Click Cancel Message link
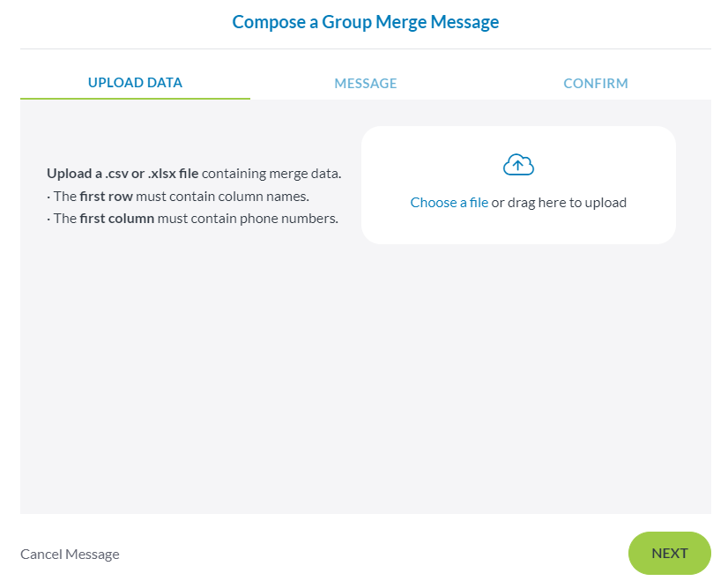Image resolution: width=728 pixels, height=581 pixels. 70,555
